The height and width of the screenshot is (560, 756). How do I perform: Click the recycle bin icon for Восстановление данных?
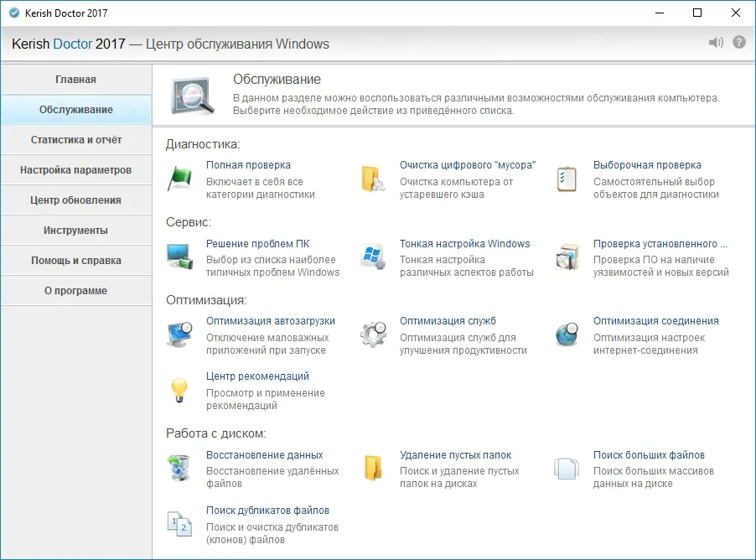[x=180, y=468]
